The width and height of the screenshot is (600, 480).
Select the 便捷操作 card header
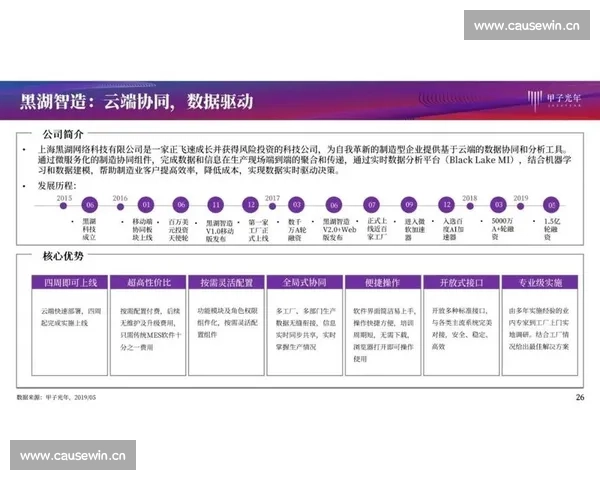pyautogui.click(x=383, y=282)
